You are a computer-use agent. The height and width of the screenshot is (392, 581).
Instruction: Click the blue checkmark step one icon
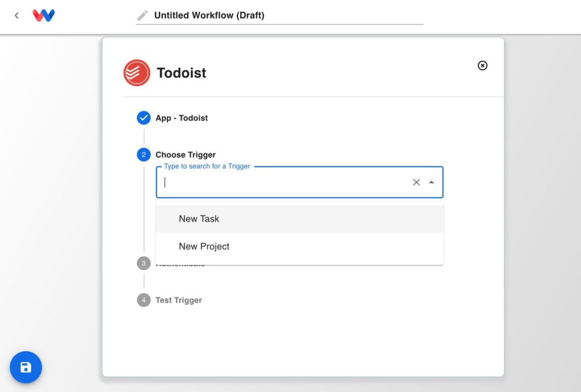pos(144,118)
